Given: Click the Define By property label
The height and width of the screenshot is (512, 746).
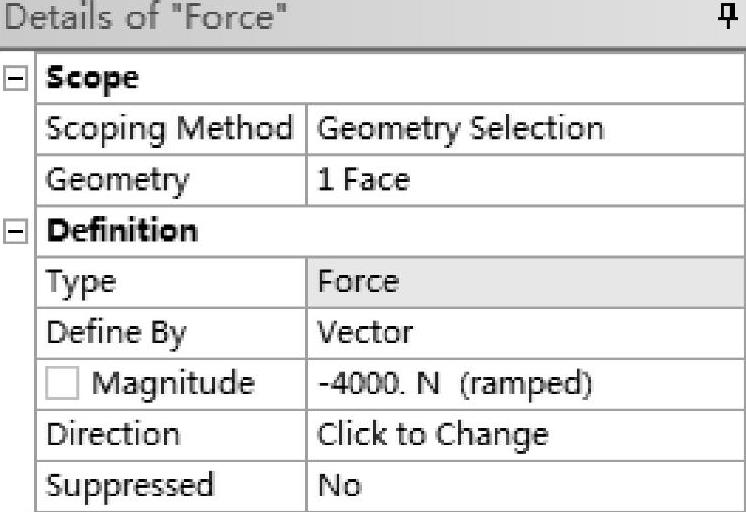Looking at the screenshot, I should click(116, 333).
